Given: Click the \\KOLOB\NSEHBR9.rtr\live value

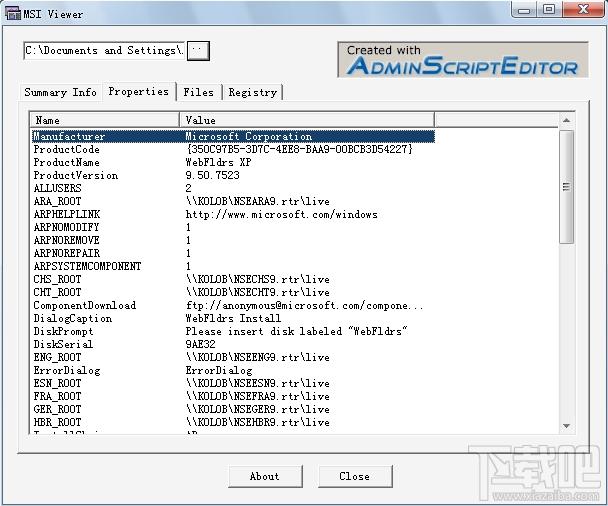Looking at the screenshot, I should tap(258, 422).
